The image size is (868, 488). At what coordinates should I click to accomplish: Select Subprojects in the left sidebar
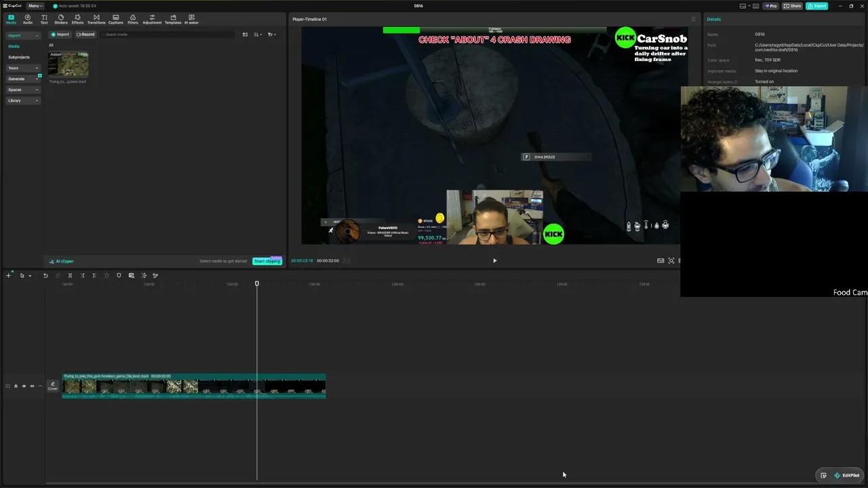coord(19,57)
